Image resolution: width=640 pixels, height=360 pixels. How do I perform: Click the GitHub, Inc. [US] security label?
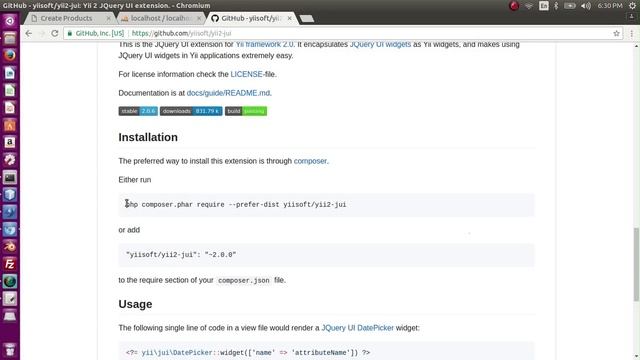tap(96, 33)
